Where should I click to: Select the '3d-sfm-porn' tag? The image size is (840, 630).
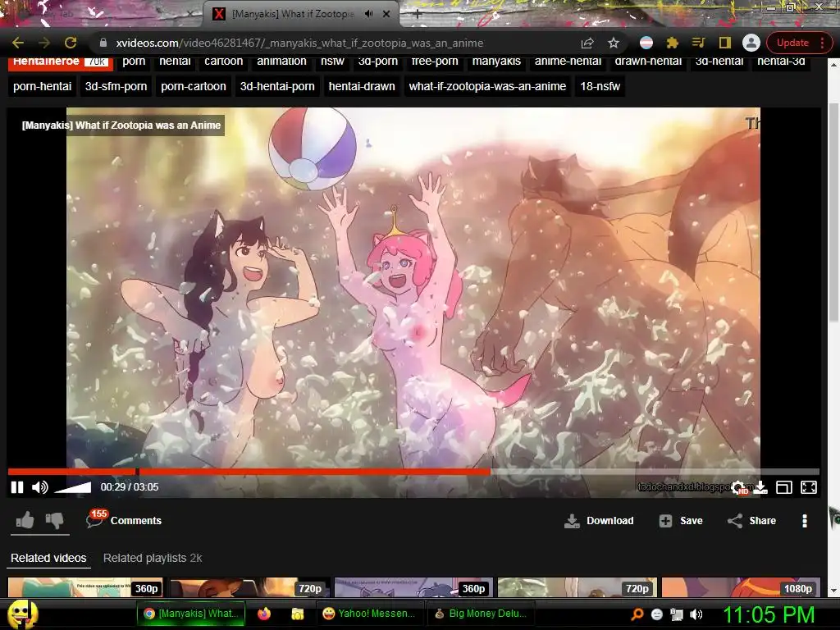[x=116, y=86]
